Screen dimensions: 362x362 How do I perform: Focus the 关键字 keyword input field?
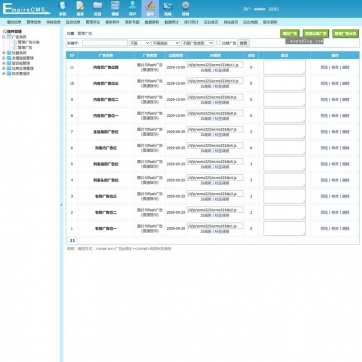[x=105, y=43]
